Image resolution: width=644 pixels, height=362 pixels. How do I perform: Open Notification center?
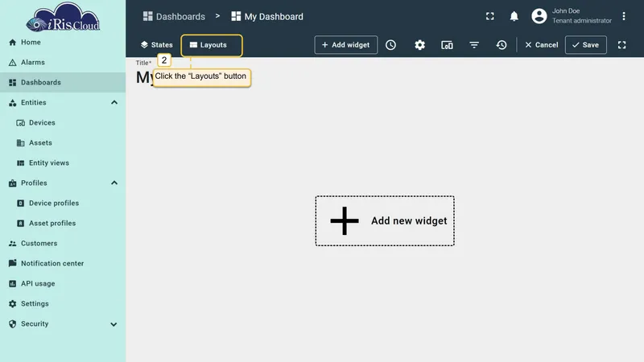(63, 264)
